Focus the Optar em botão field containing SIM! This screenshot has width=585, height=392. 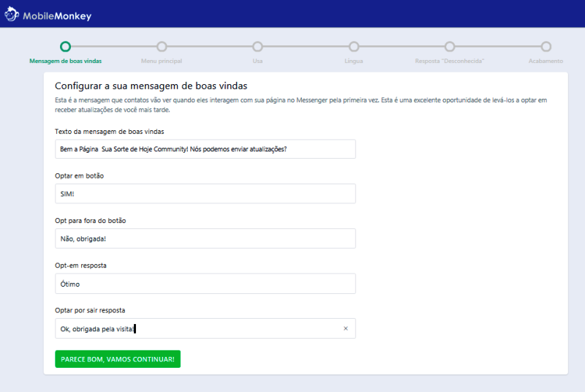[205, 194]
